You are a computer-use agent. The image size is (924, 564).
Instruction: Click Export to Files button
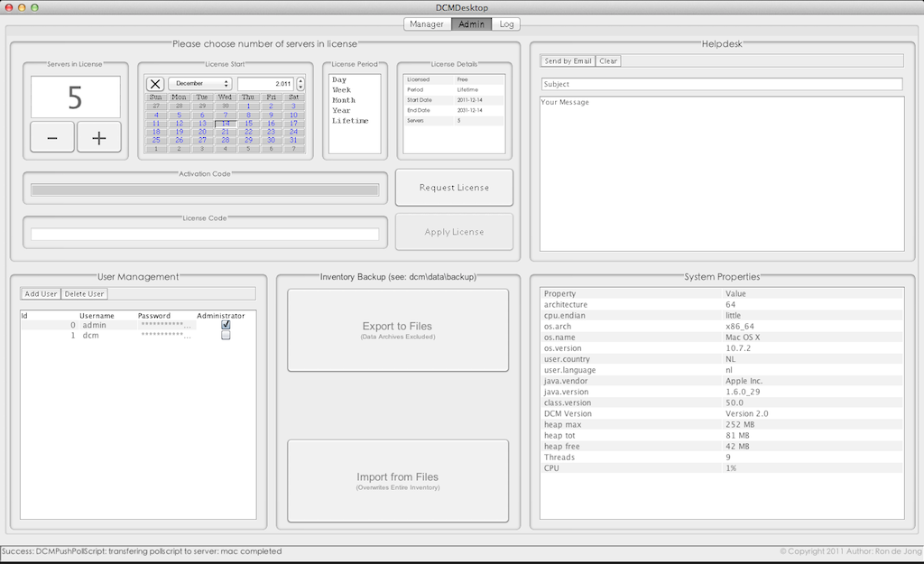(397, 329)
